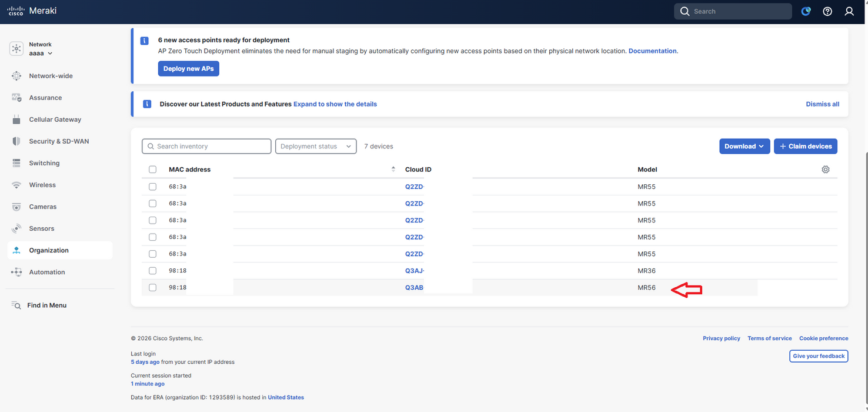Click the Switching sidebar icon
Image resolution: width=868 pixels, height=412 pixels.
(x=16, y=163)
